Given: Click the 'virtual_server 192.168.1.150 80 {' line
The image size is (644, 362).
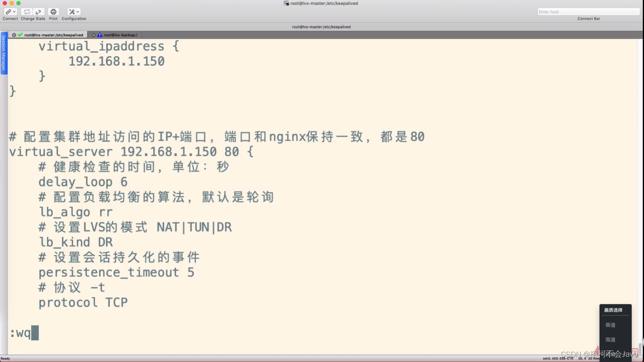Looking at the screenshot, I should pos(131,152).
